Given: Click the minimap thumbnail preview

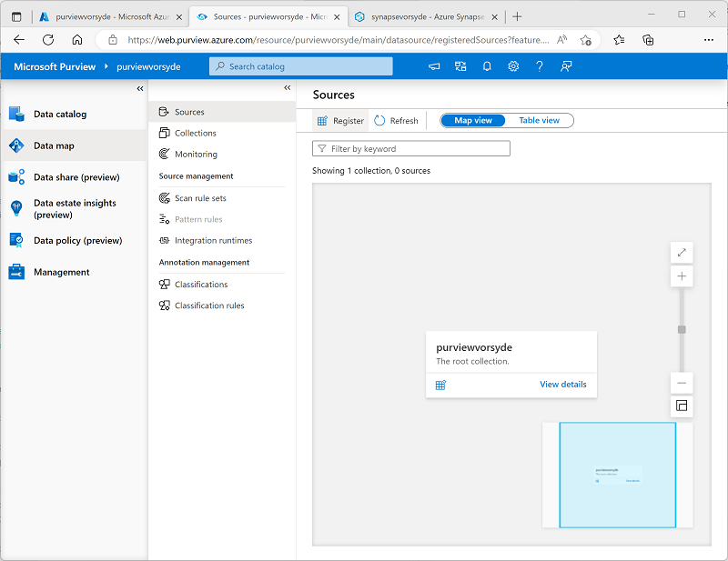Looking at the screenshot, I should point(618,476).
